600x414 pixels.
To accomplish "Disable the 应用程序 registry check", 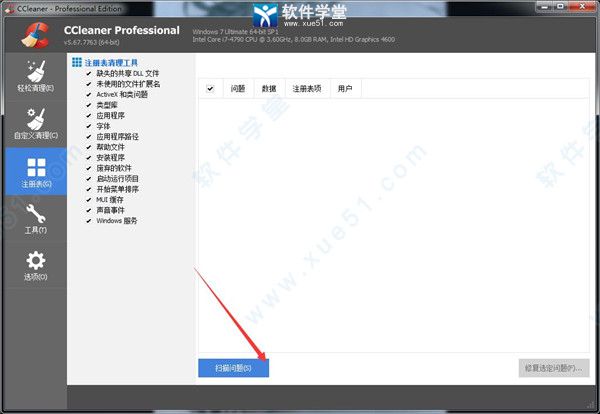I will coord(89,115).
